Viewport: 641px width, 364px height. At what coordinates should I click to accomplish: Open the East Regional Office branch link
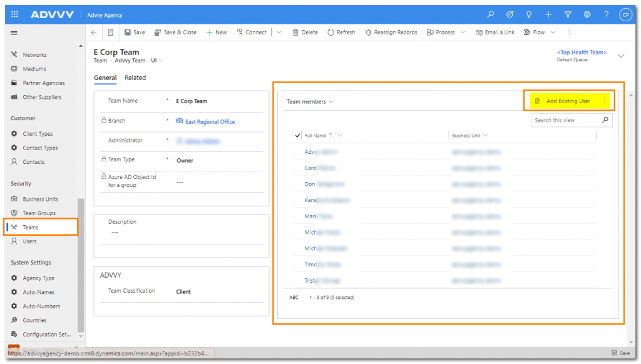coord(210,121)
